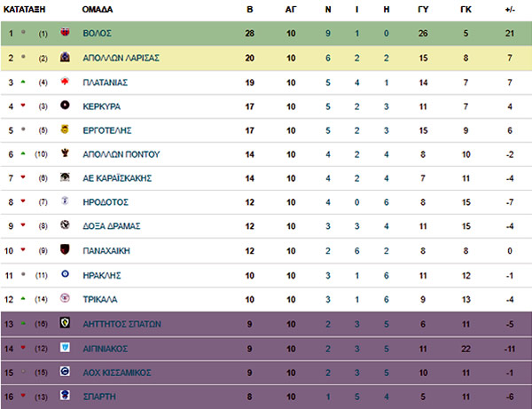Click the ΒΟΛΟΣ team crest icon
Screen dimensions: 532x409
point(65,32)
